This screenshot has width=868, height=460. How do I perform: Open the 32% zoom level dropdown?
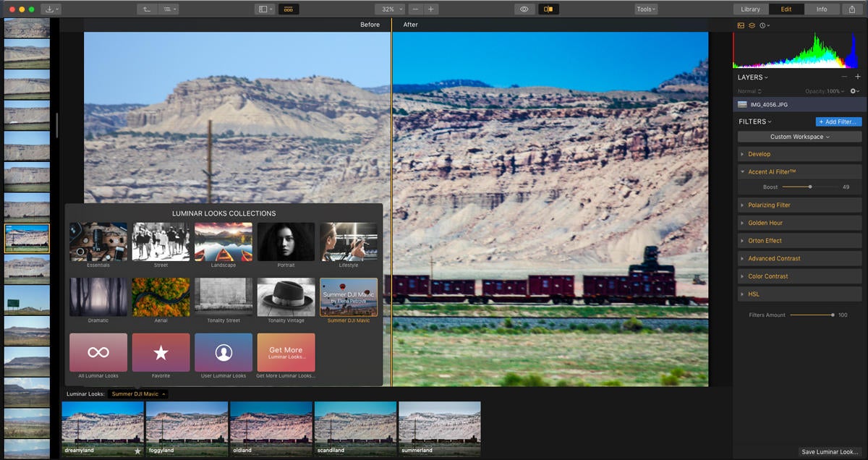pyautogui.click(x=389, y=9)
